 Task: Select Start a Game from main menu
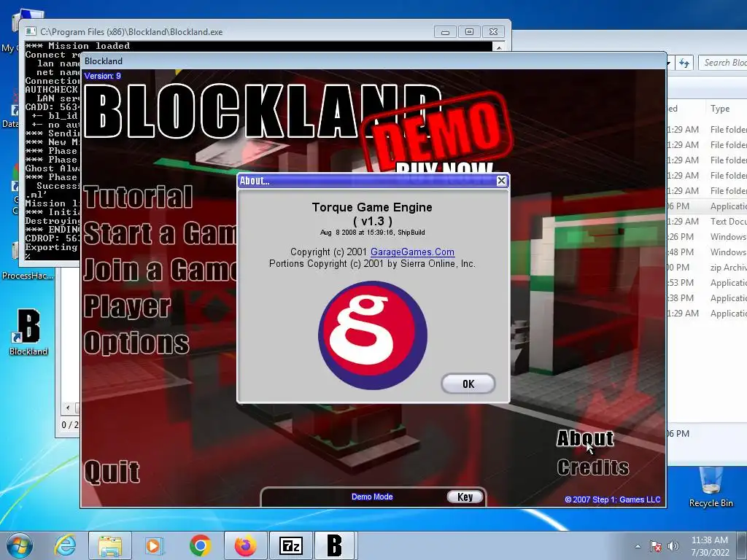coord(160,233)
